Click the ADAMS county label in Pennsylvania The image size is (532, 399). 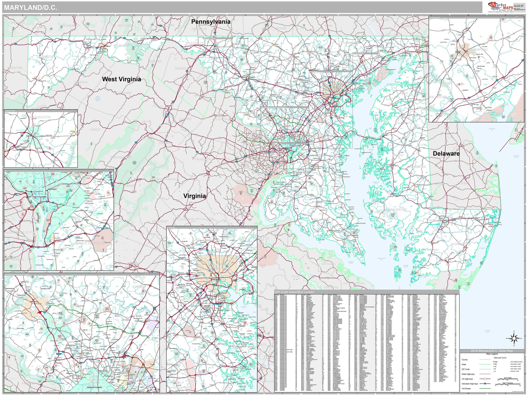(281, 28)
